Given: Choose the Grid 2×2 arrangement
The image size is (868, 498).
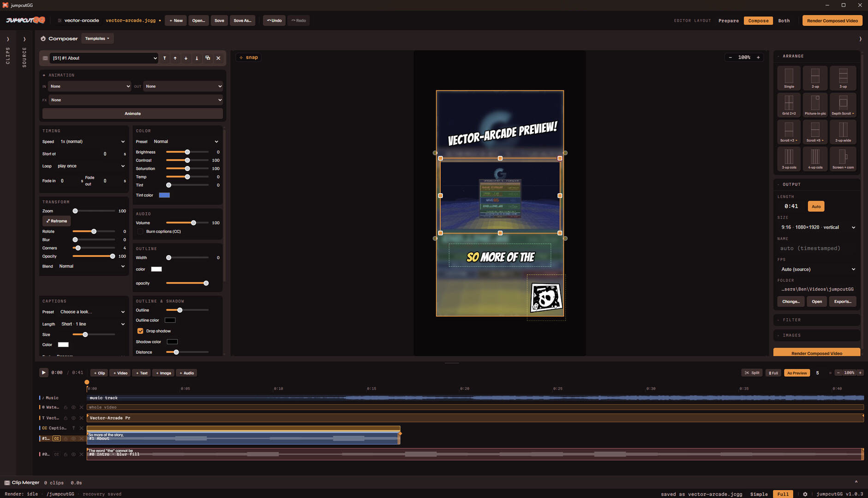Looking at the screenshot, I should click(x=789, y=105).
